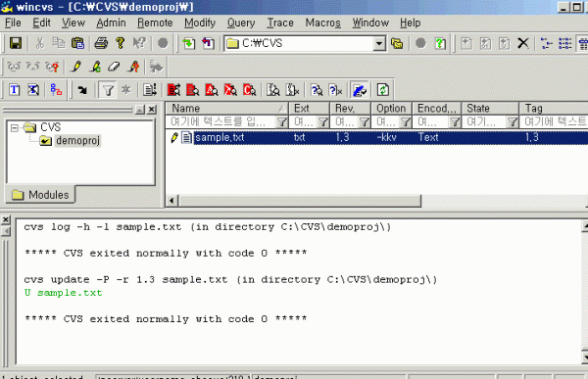Click the Modules tab
The width and height of the screenshot is (588, 379).
pyautogui.click(x=40, y=195)
